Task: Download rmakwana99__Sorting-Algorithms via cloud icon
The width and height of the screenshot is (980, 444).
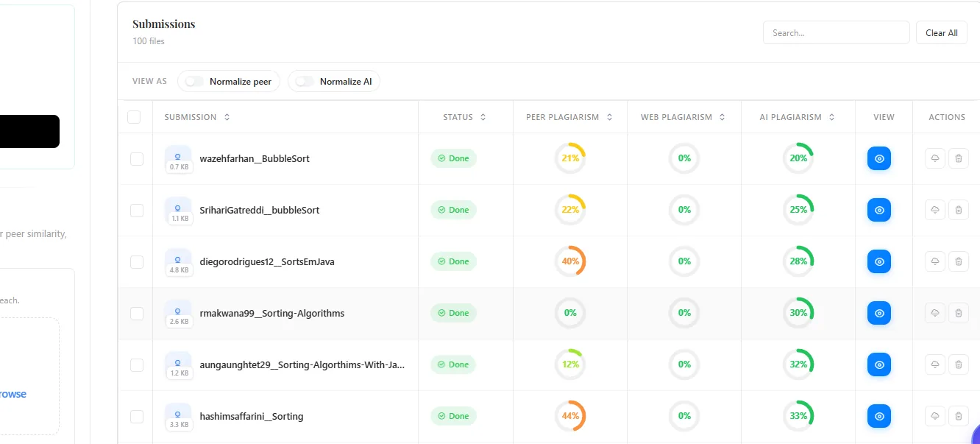Action: 934,313
